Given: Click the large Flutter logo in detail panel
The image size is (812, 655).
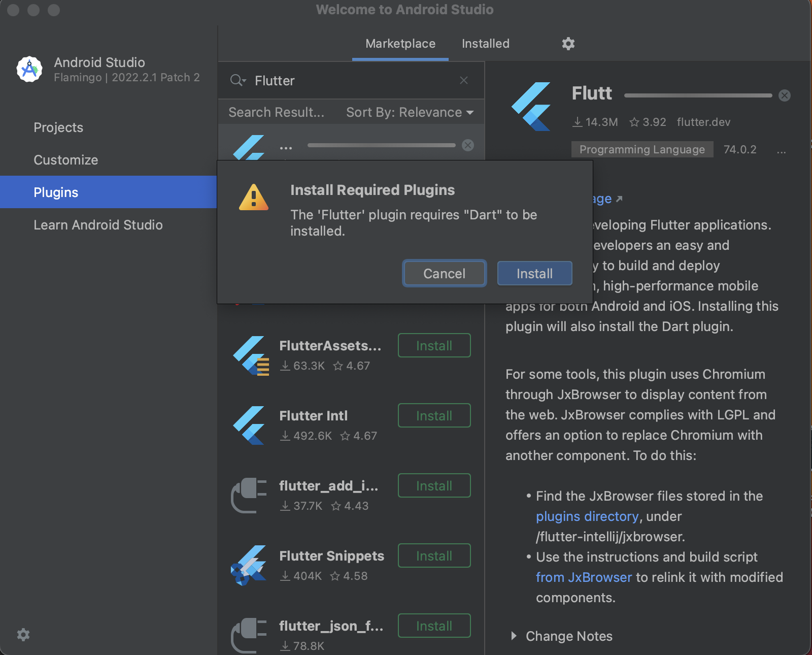Looking at the screenshot, I should pyautogui.click(x=531, y=107).
